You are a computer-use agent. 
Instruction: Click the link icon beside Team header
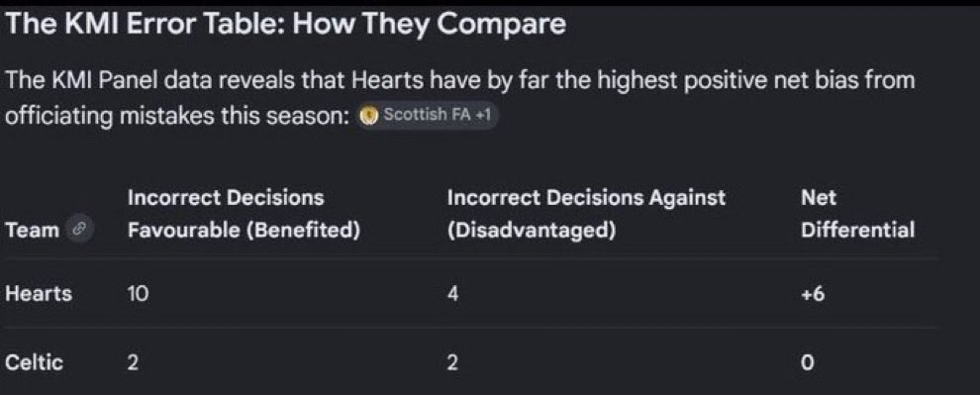[79, 231]
